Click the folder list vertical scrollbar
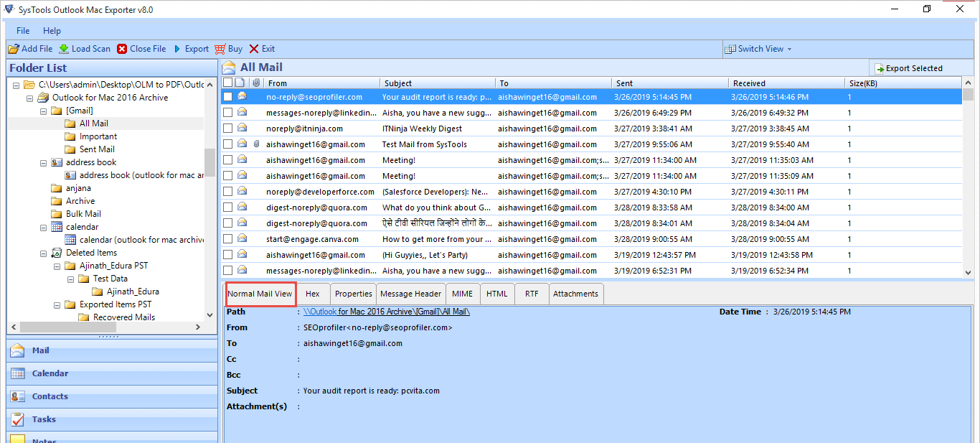980x443 pixels. [209, 162]
